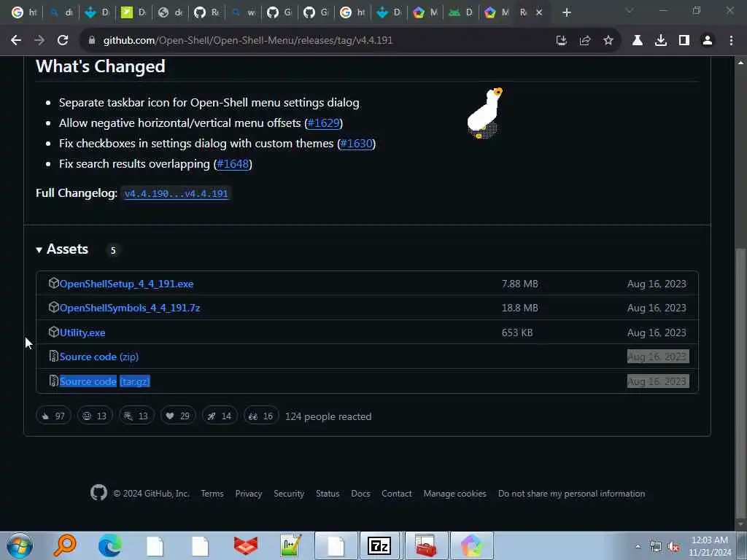Switch to the first GitHub tab labeled Re
Viewport: 747px width, 560px height.
(206, 12)
